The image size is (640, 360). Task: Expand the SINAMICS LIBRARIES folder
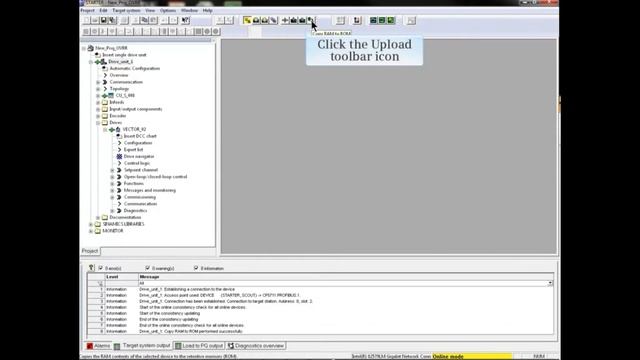pyautogui.click(x=91, y=224)
